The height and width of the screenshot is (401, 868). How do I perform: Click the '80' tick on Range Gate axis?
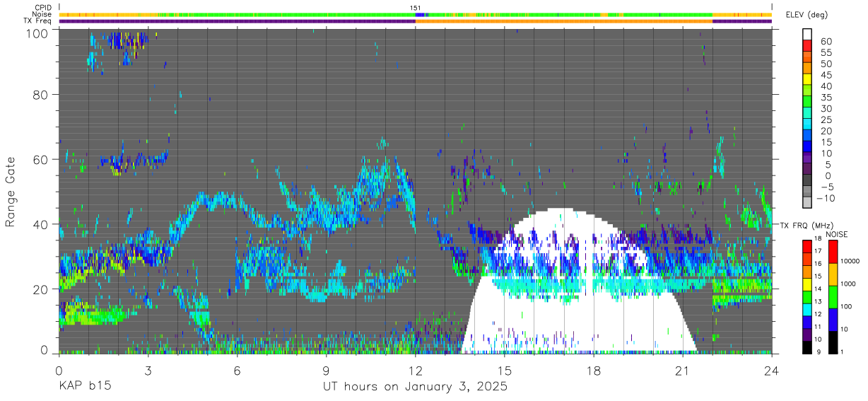click(x=42, y=95)
